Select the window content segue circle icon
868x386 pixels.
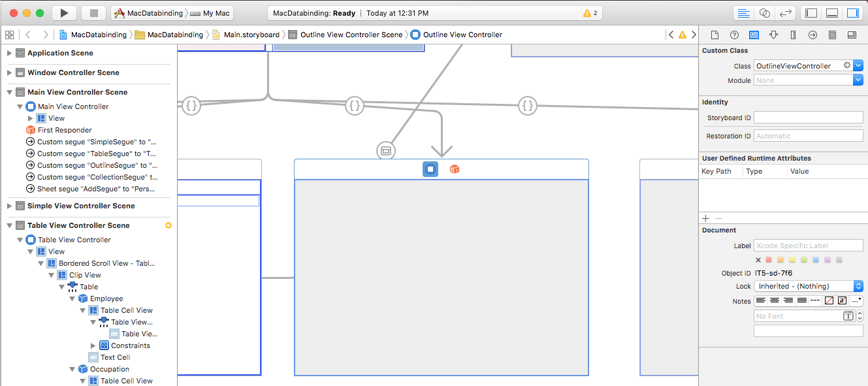[386, 150]
